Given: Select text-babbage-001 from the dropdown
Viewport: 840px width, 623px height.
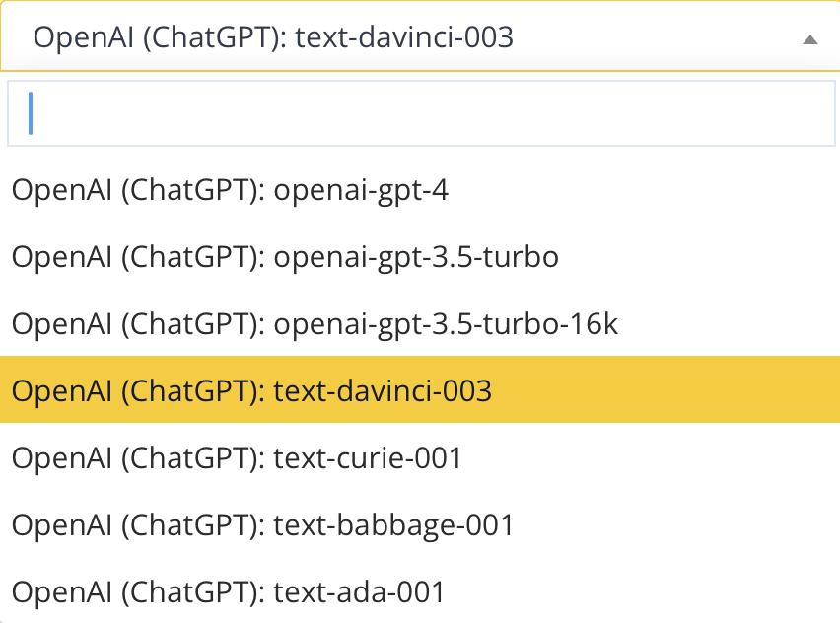Looking at the screenshot, I should pos(262,525).
